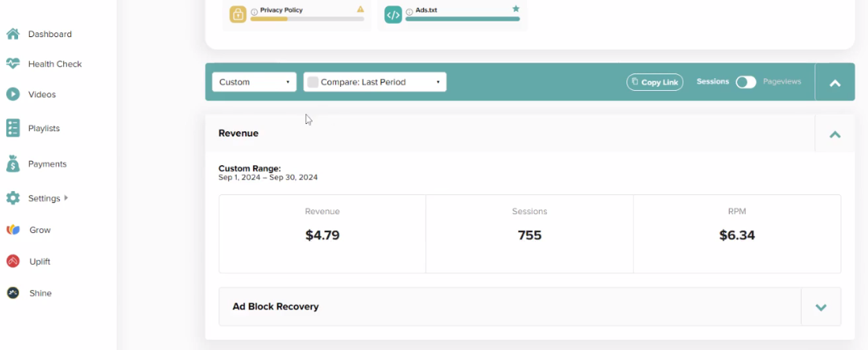Open the Compare: Last Period dropdown

click(375, 82)
